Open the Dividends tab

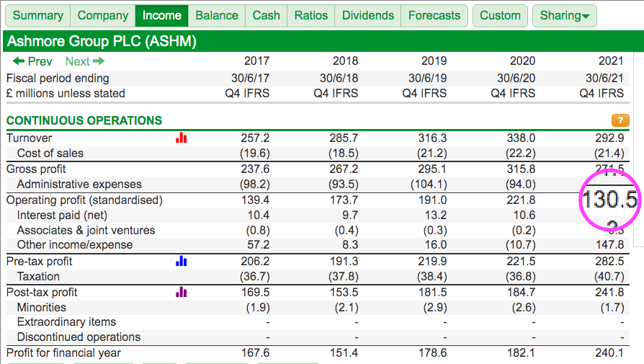[368, 16]
